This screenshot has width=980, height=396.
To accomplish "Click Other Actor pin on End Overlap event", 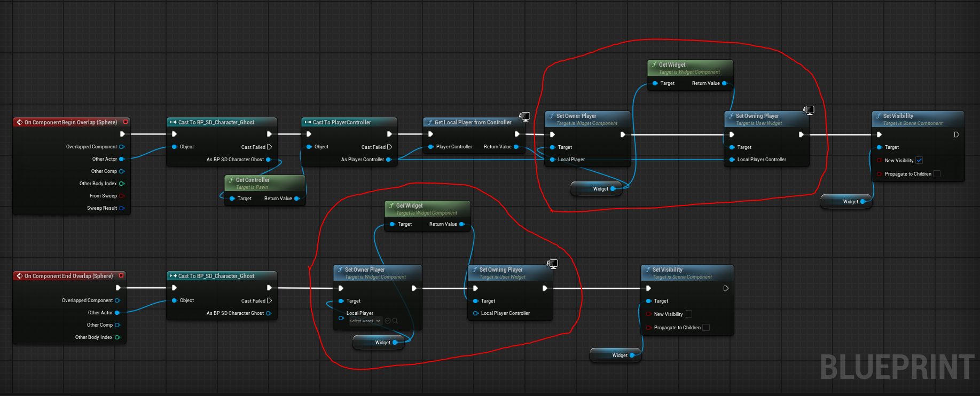I will click(x=117, y=313).
